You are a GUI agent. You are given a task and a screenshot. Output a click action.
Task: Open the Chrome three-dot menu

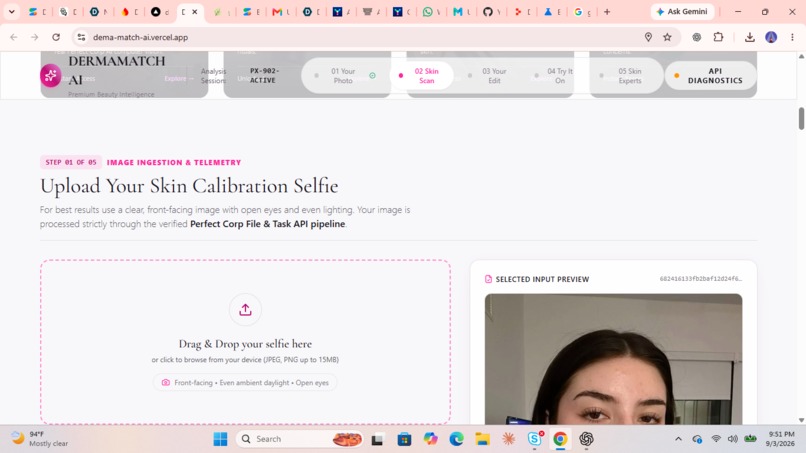(792, 37)
